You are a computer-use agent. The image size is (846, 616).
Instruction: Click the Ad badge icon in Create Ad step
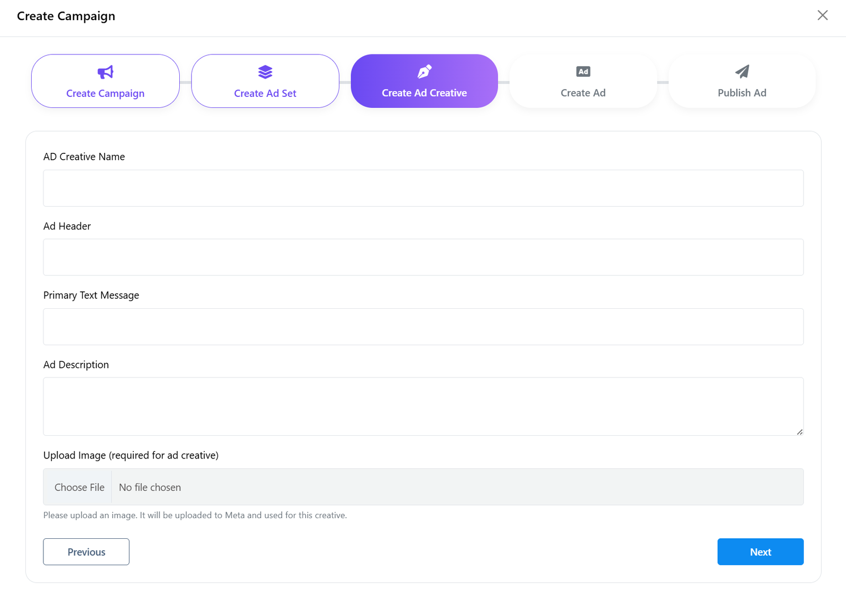(583, 71)
